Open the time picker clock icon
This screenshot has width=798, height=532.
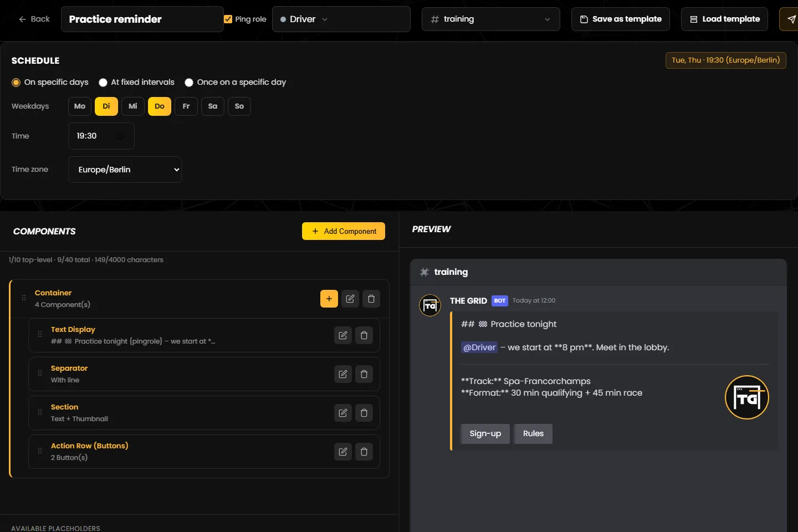coord(120,136)
